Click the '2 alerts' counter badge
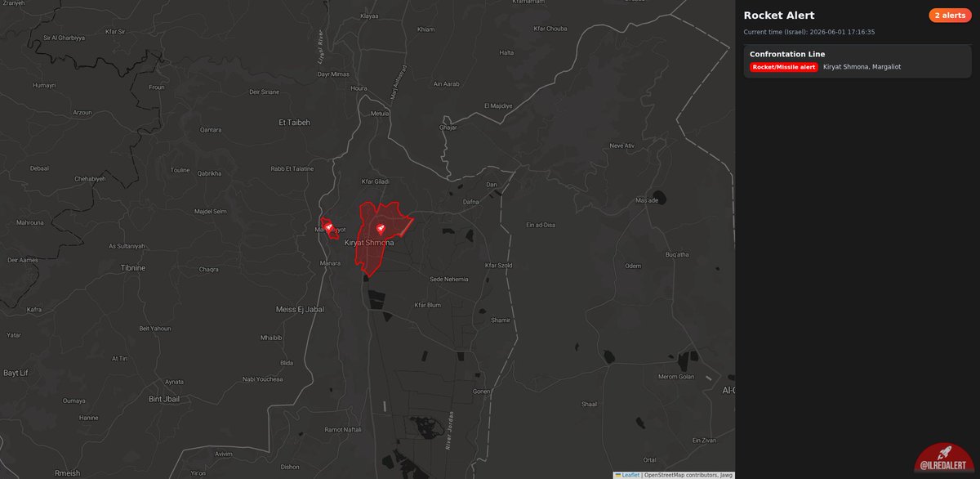 950,16
